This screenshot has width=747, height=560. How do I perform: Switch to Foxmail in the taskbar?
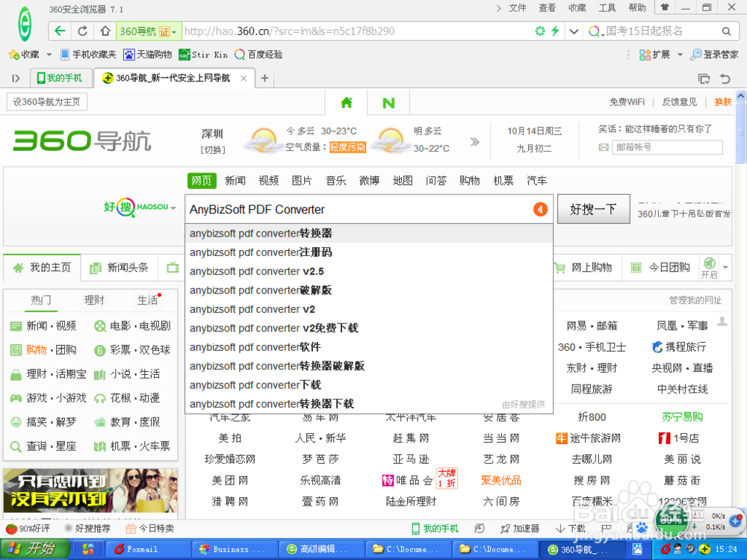coord(148,549)
